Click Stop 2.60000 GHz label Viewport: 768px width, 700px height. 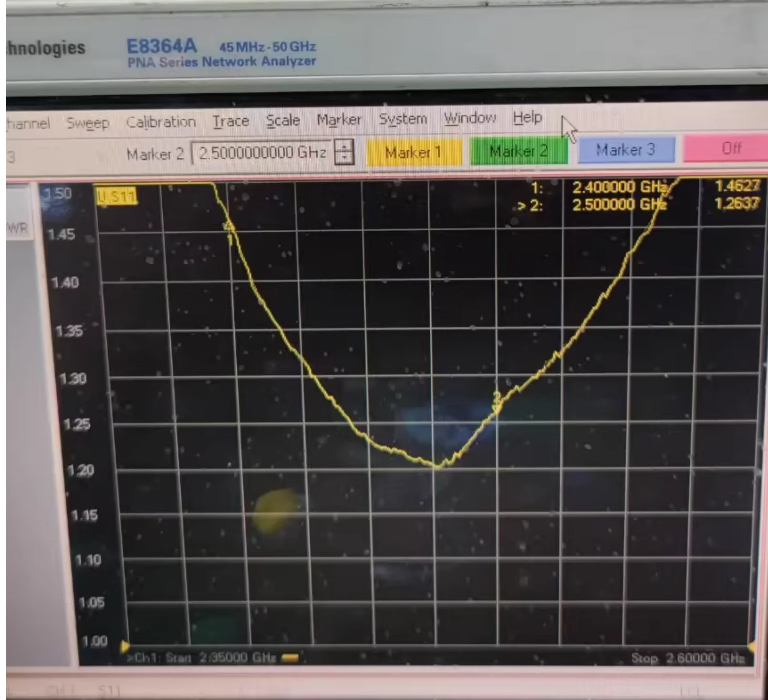click(688, 659)
